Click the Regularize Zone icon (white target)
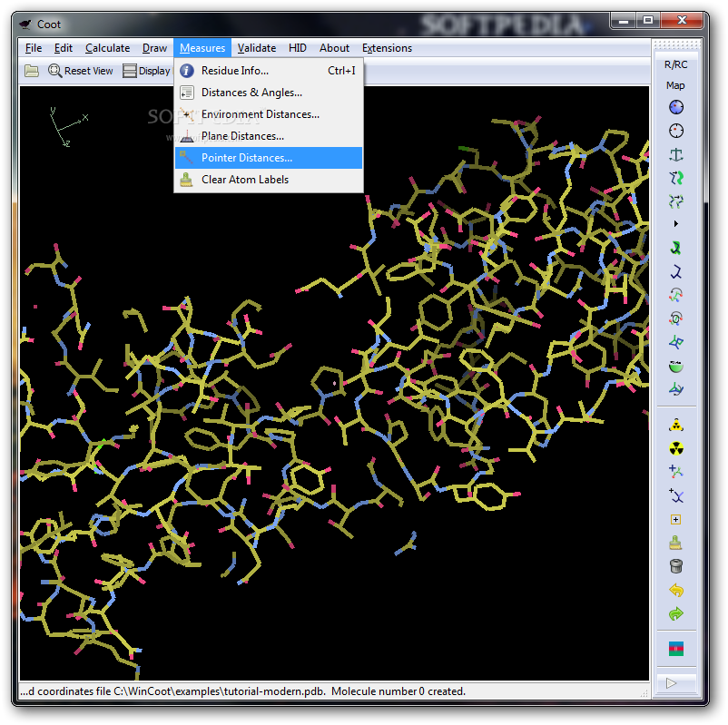Image resolution: width=728 pixels, height=725 pixels. (x=676, y=131)
